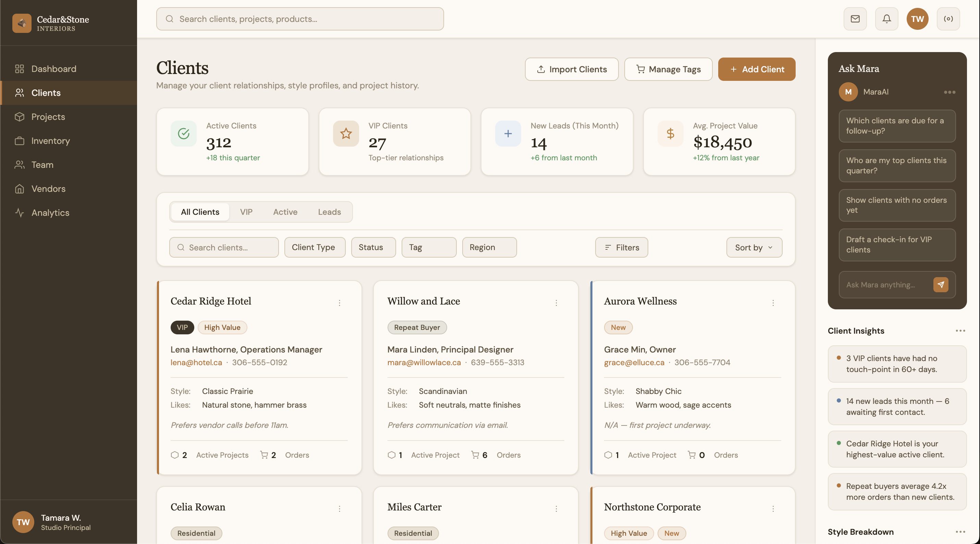
Task: Open MaraAI options ellipsis
Action: [x=949, y=92]
